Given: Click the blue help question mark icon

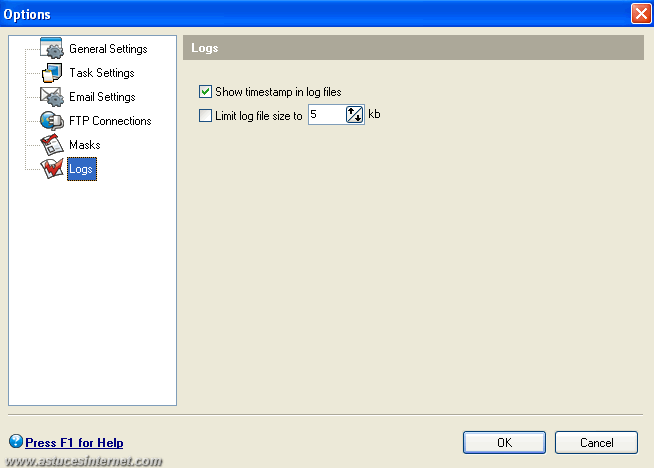Looking at the screenshot, I should tap(16, 441).
